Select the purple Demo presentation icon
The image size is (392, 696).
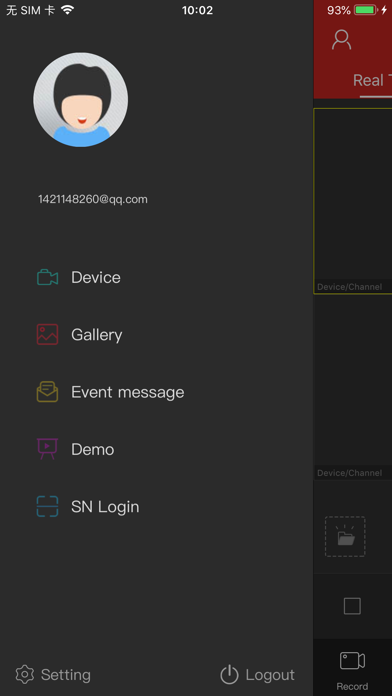click(48, 449)
